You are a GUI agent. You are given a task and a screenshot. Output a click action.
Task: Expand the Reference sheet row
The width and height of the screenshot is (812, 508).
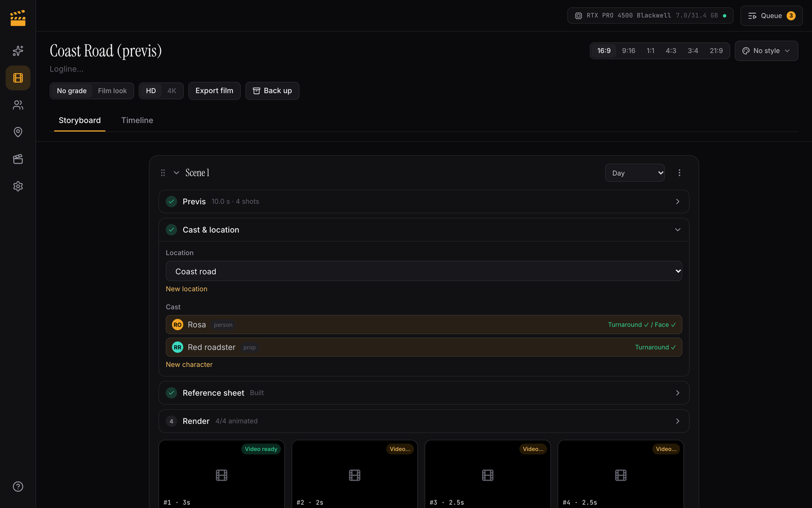point(424,393)
